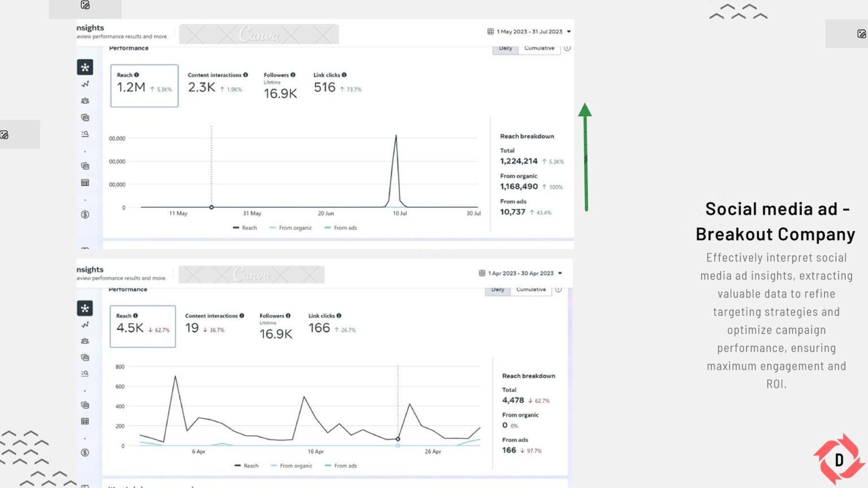Select Link clicks 166 metric card
This screenshot has width=868, height=488.
pos(332,324)
